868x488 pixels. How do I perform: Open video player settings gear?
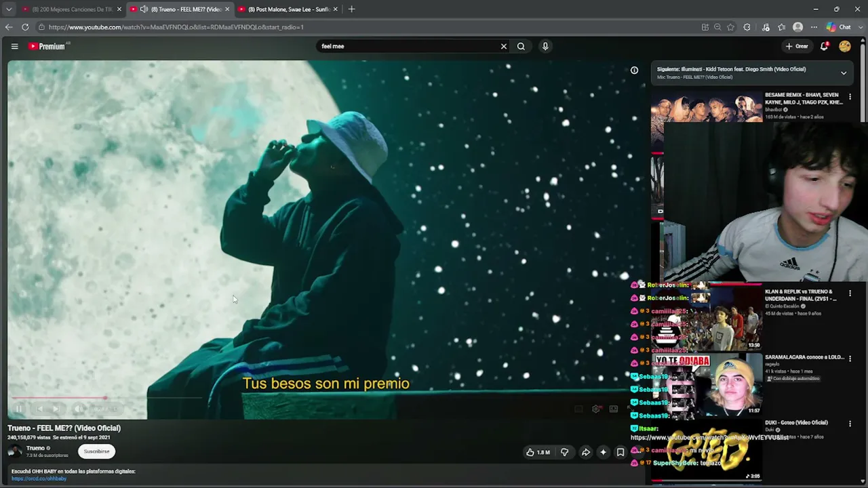point(596,409)
